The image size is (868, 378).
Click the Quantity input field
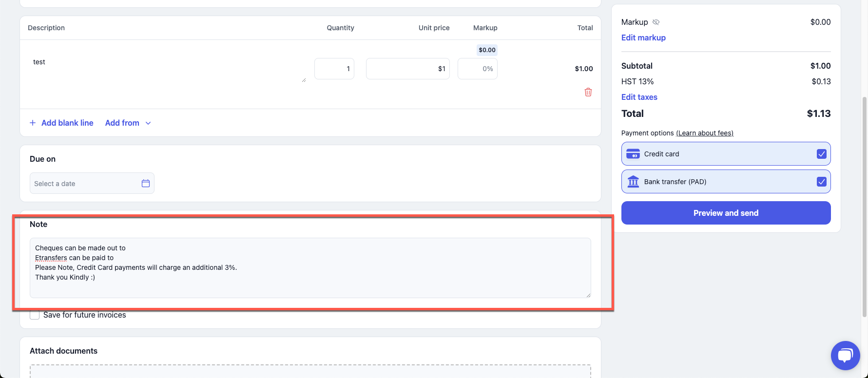(334, 69)
